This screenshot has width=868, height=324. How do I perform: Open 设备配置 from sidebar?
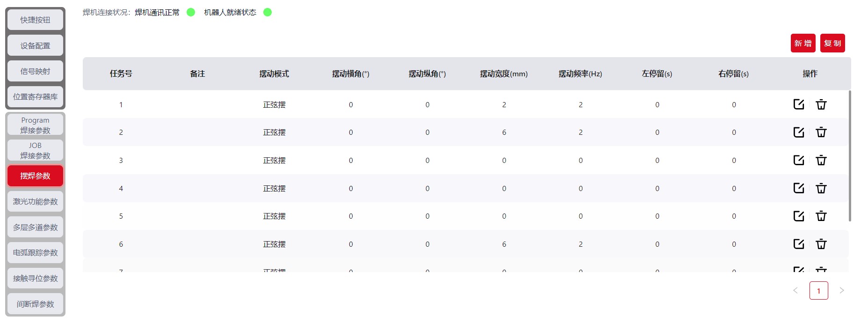[x=35, y=46]
